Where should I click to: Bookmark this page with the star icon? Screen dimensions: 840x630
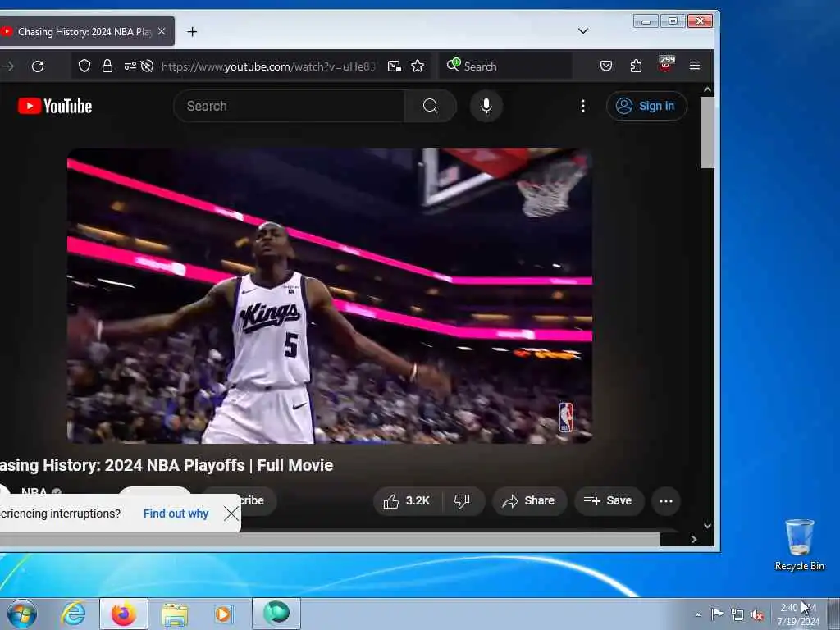418,66
